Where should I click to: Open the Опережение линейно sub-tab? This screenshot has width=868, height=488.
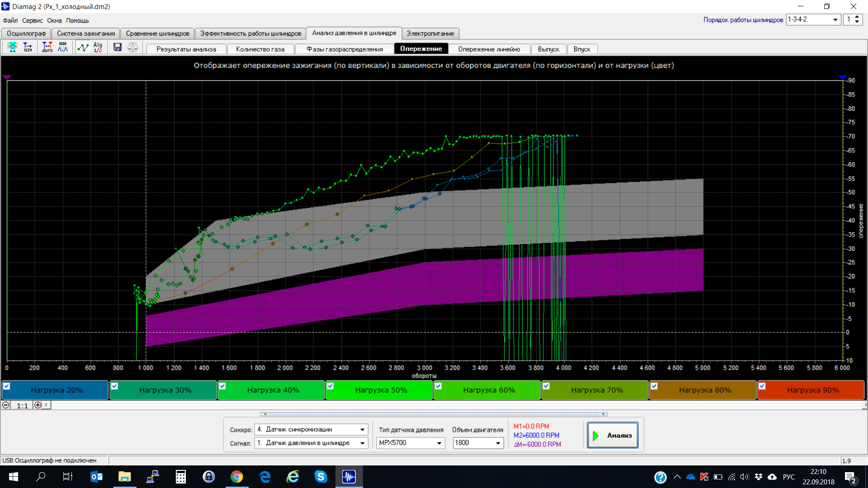click(x=489, y=49)
